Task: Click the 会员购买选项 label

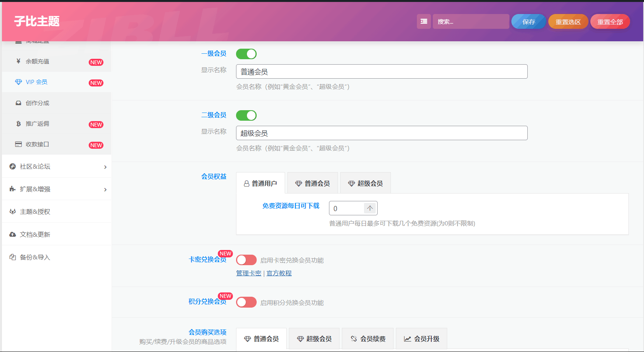Action: point(207,332)
